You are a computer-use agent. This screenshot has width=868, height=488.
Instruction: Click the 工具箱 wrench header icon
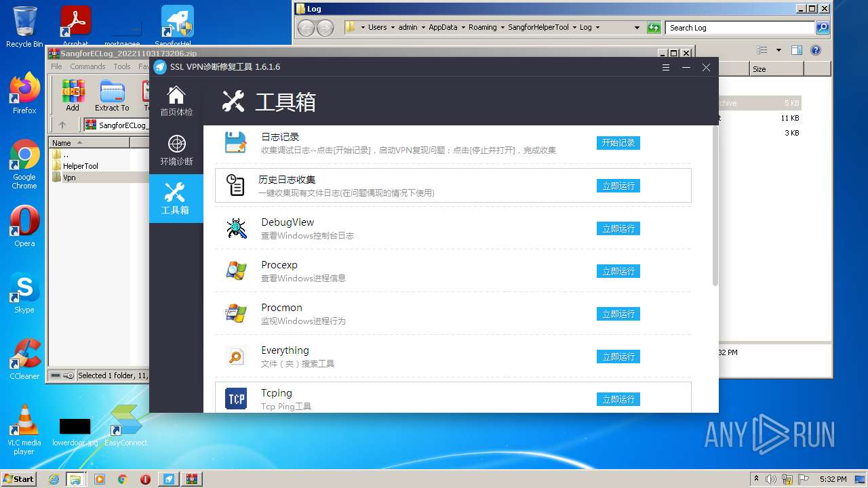pos(233,101)
